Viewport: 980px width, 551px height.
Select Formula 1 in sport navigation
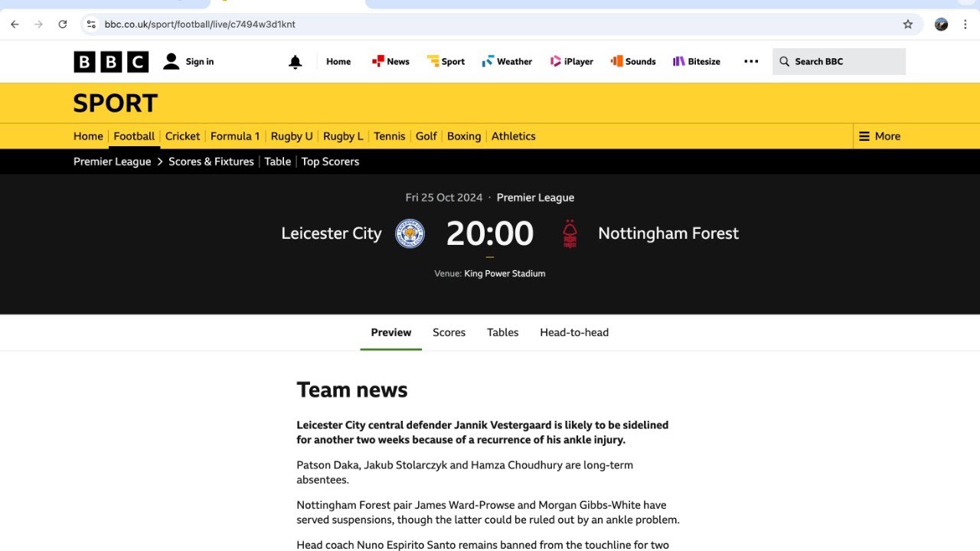click(x=235, y=136)
